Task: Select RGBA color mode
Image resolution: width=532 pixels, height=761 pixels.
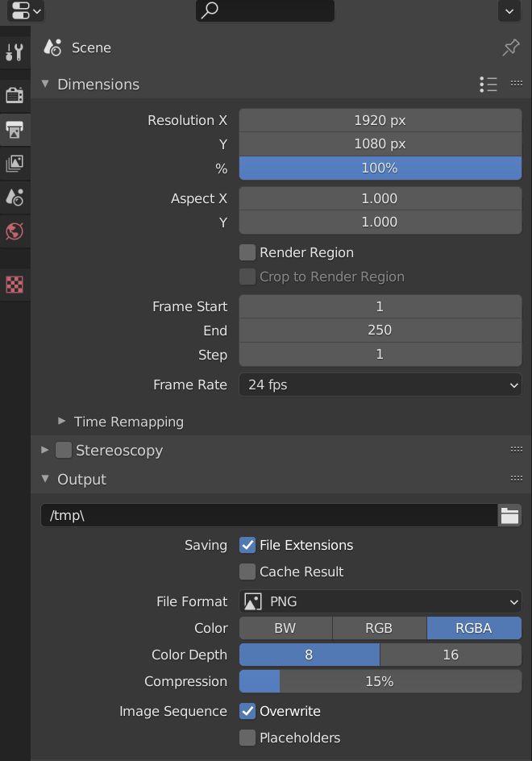Action: click(x=474, y=628)
